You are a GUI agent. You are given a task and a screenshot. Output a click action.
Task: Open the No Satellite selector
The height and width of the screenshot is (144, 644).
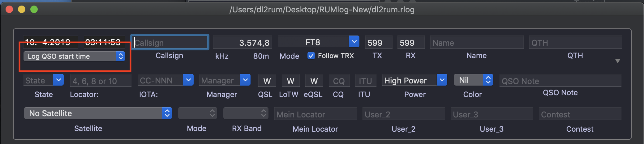click(x=98, y=113)
